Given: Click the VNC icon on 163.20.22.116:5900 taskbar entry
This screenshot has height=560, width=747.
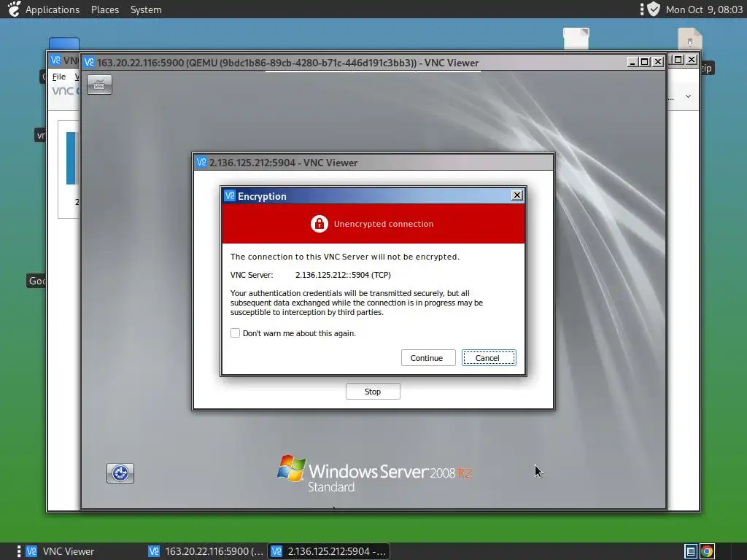Looking at the screenshot, I should click(x=154, y=551).
